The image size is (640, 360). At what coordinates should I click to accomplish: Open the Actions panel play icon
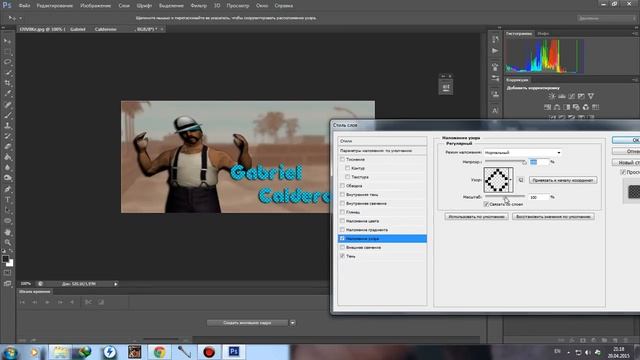tap(495, 51)
